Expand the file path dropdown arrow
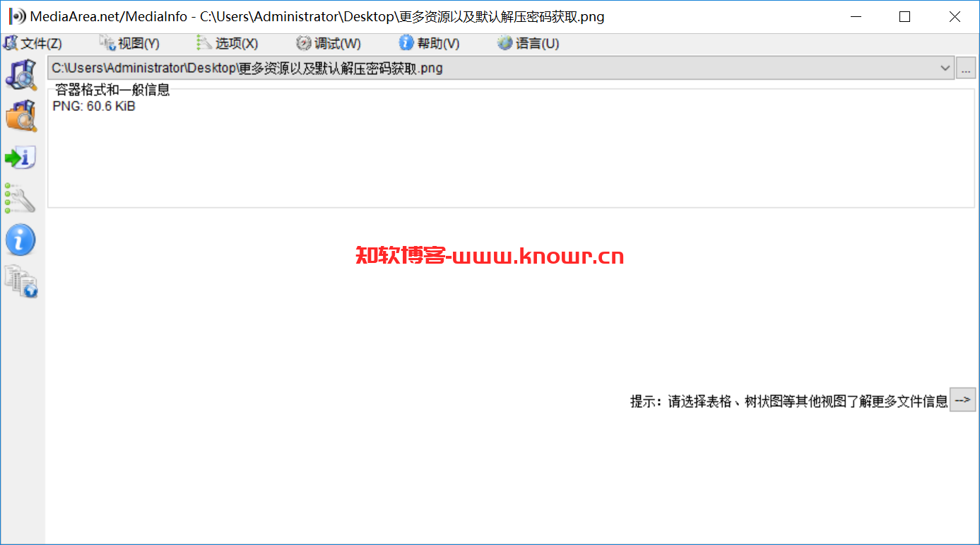 click(x=945, y=69)
